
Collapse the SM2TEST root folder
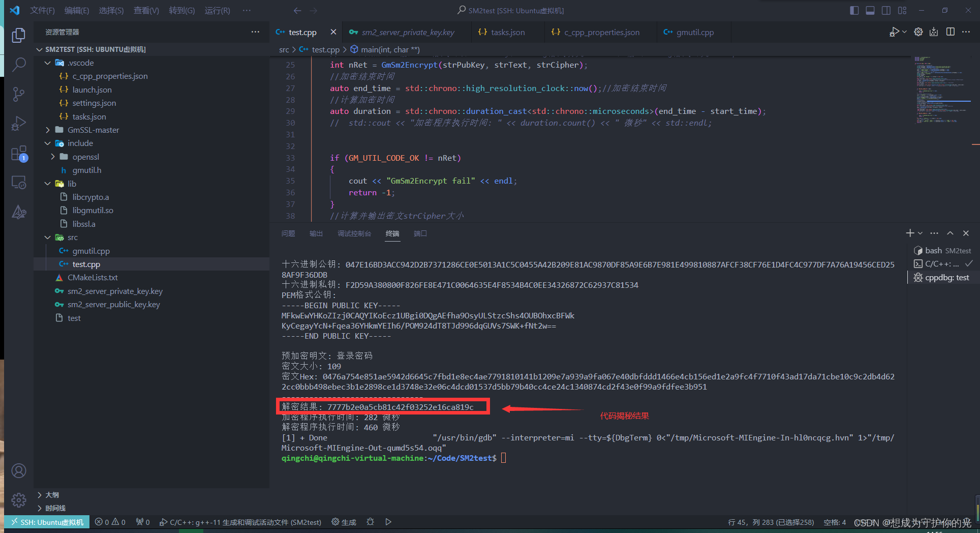(40, 49)
